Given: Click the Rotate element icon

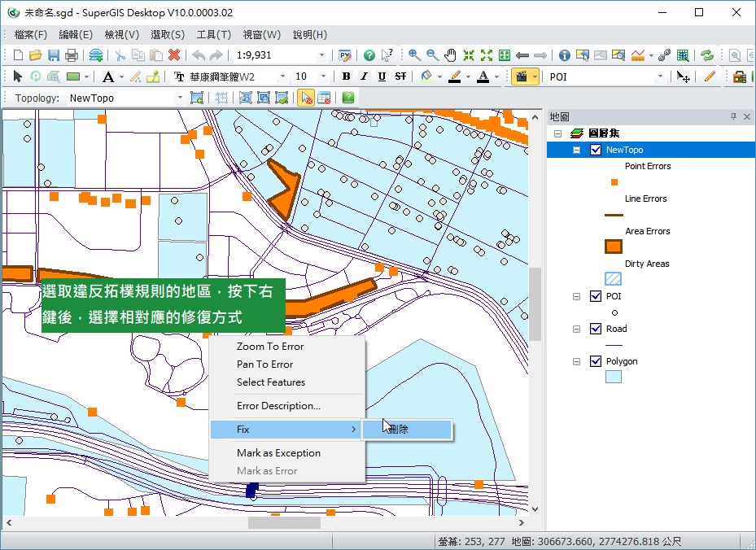Looking at the screenshot, I should 35,76.
